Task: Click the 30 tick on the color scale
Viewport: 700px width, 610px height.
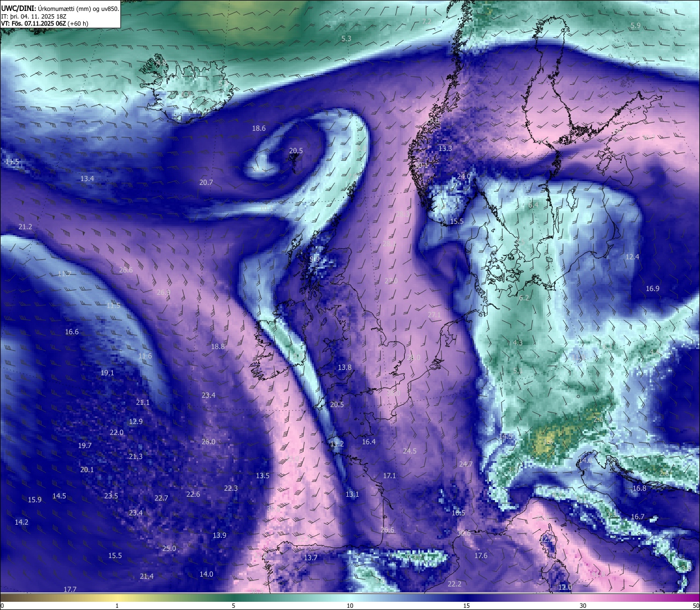Action: click(583, 606)
